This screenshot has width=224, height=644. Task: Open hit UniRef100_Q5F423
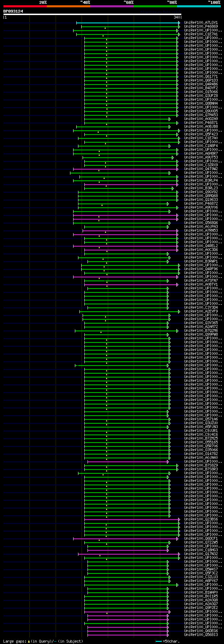pyautogui.click(x=201, y=134)
